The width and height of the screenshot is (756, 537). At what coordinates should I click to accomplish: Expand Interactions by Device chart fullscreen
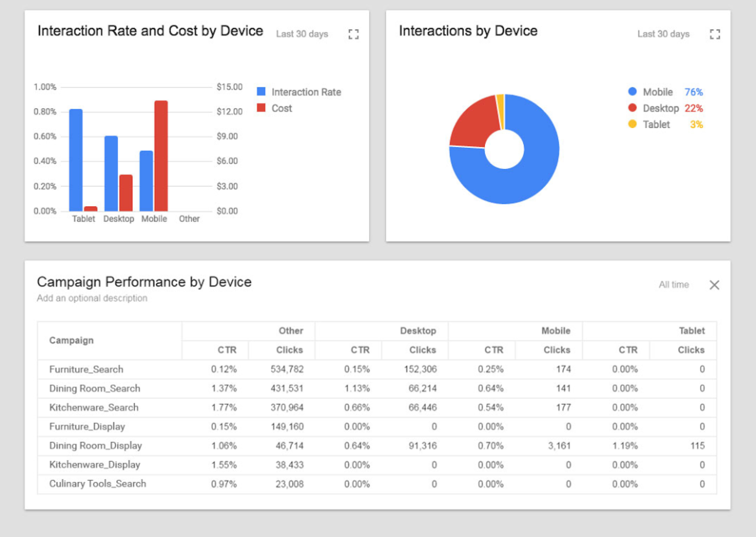[715, 34]
